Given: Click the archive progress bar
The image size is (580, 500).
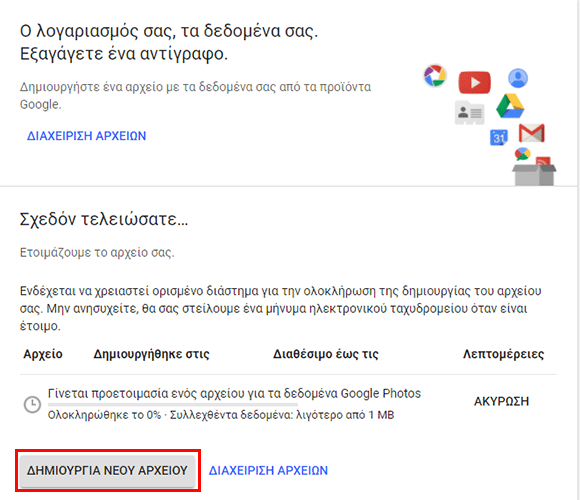Looking at the screenshot, I should pos(172,405).
